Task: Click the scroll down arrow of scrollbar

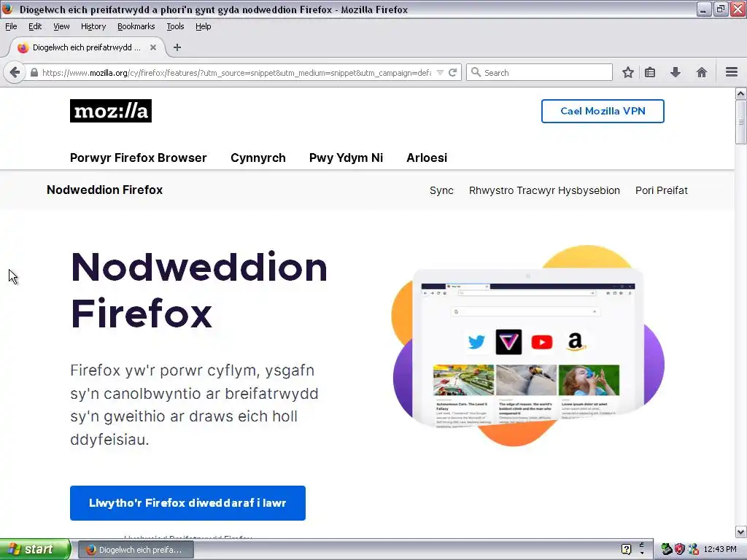Action: click(x=740, y=532)
